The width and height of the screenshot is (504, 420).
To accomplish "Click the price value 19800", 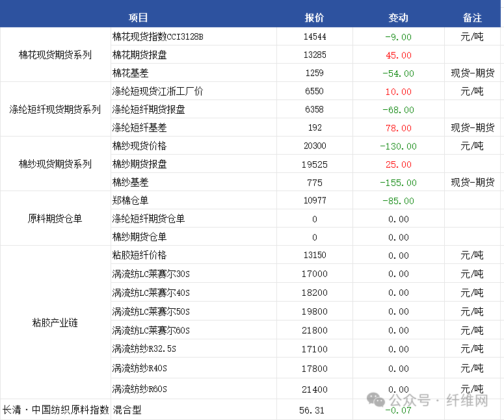I will (315, 311).
